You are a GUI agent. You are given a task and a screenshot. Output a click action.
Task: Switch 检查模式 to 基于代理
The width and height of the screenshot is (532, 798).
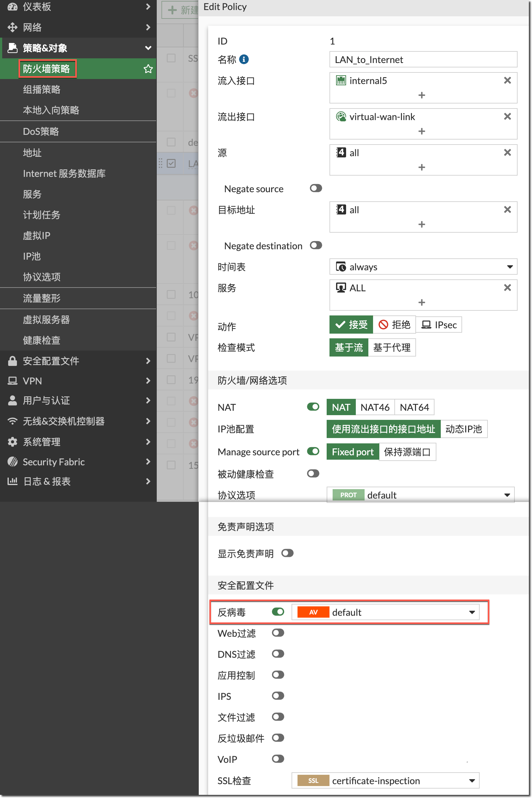392,347
